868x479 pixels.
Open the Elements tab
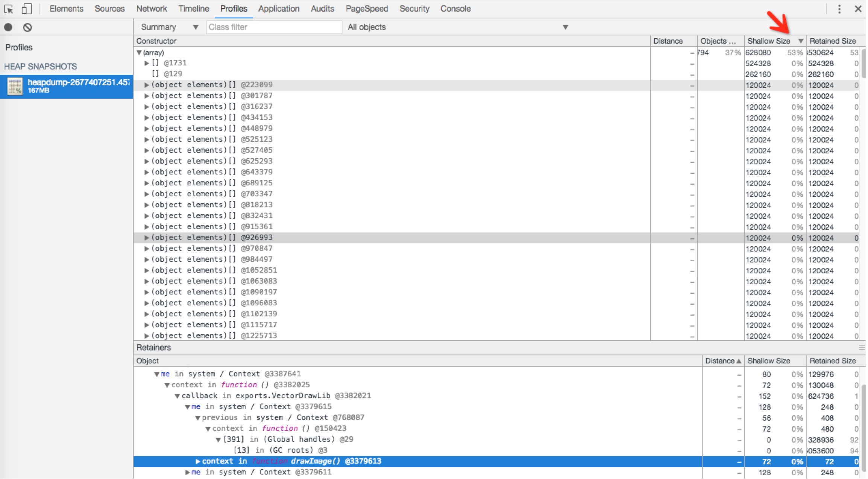tap(66, 9)
